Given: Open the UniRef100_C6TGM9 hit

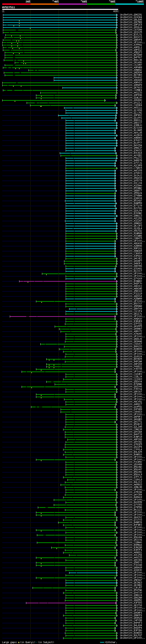Looking at the screenshot, I should 131,30.
